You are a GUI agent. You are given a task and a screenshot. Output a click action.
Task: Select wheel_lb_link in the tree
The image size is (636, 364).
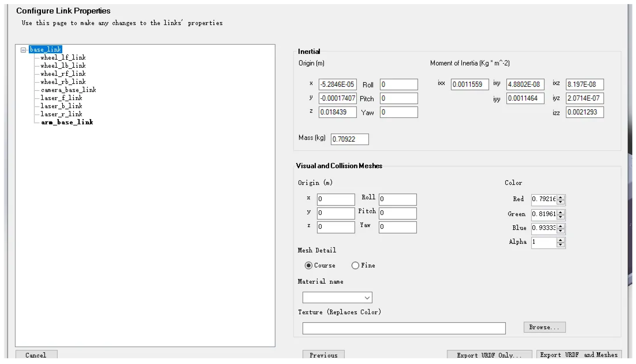tap(63, 65)
